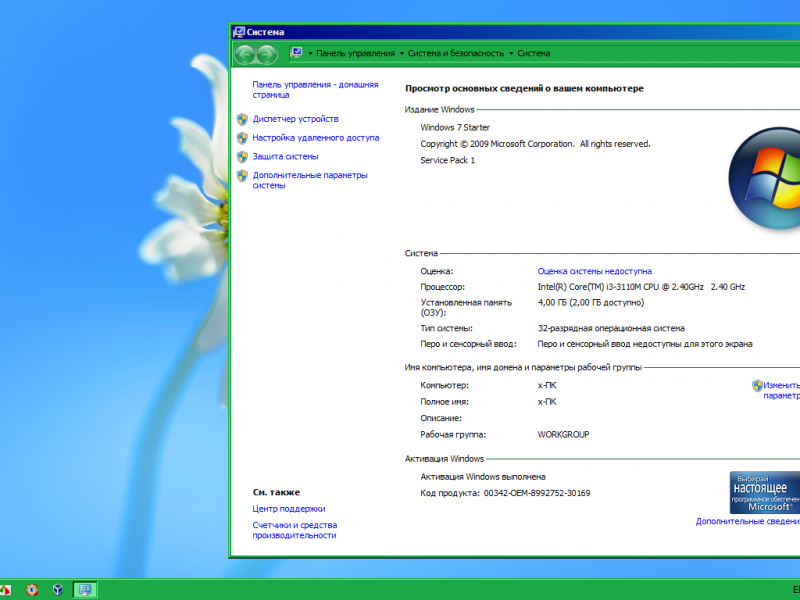Viewport: 800px width, 600px height.
Task: Click the Рабочая группа: label
Action: [453, 435]
